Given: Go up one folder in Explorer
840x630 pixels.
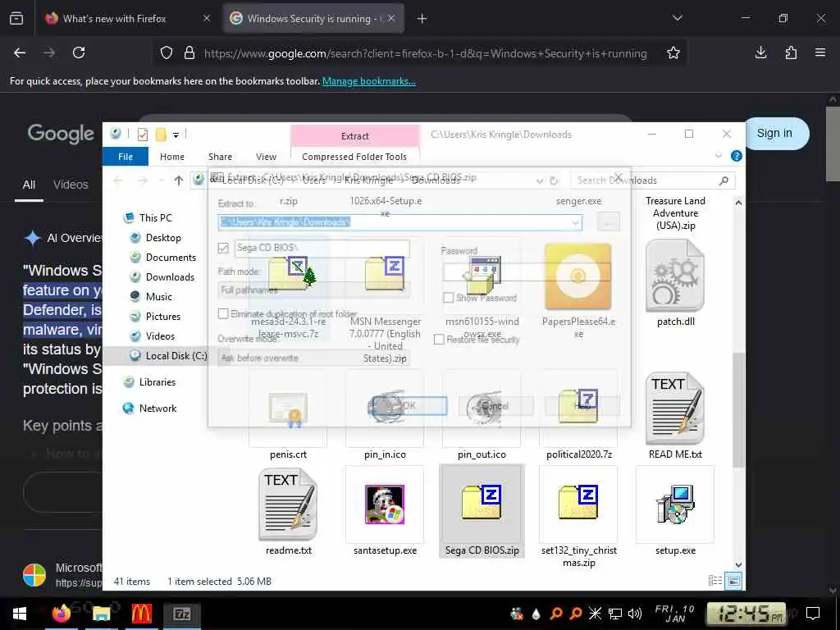Looking at the screenshot, I should 178,180.
